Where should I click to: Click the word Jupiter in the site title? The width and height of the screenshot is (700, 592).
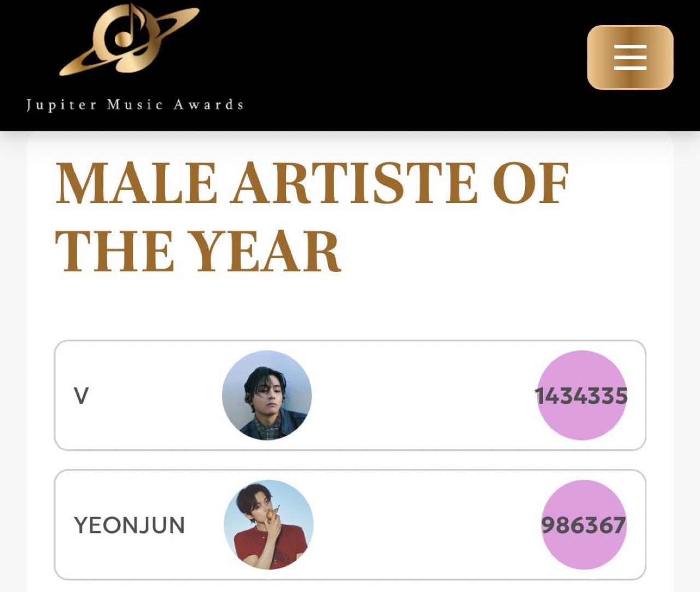61,105
